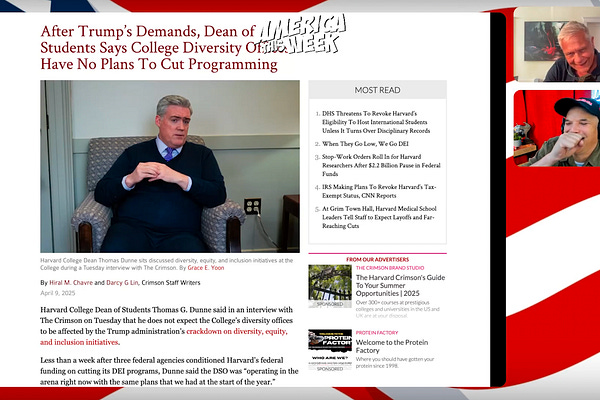Viewport: 600px width, 400px height.
Task: Click the photo of Dean Thomas Dunne
Action: pyautogui.click(x=170, y=166)
